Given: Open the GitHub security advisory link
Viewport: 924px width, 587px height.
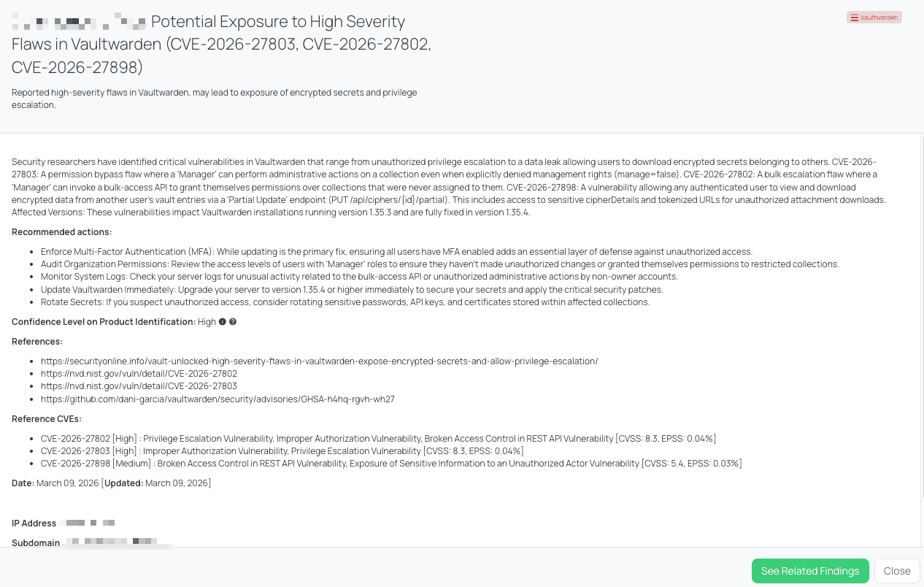Looking at the screenshot, I should pos(217,399).
